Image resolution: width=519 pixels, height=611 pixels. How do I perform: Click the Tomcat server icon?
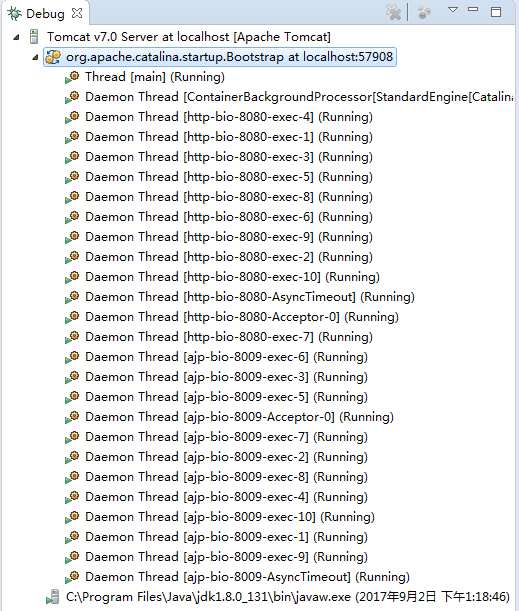[34, 37]
